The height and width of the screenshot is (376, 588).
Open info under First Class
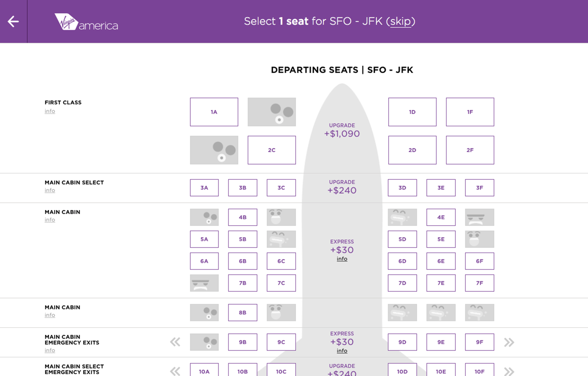click(x=50, y=111)
